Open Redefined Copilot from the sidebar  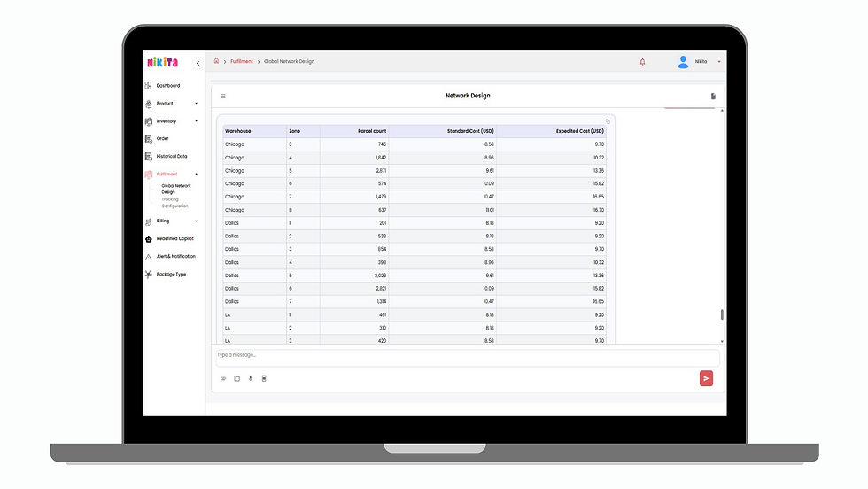click(x=175, y=238)
